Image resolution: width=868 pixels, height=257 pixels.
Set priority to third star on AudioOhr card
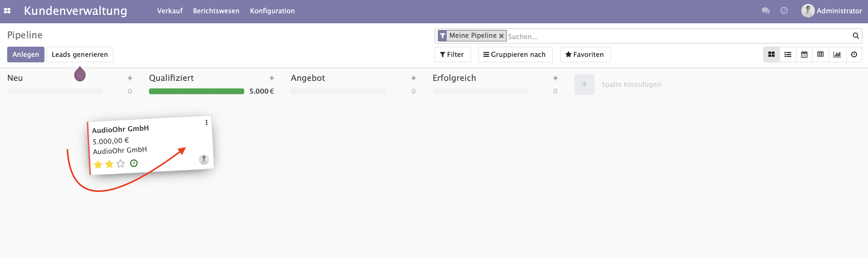(121, 164)
